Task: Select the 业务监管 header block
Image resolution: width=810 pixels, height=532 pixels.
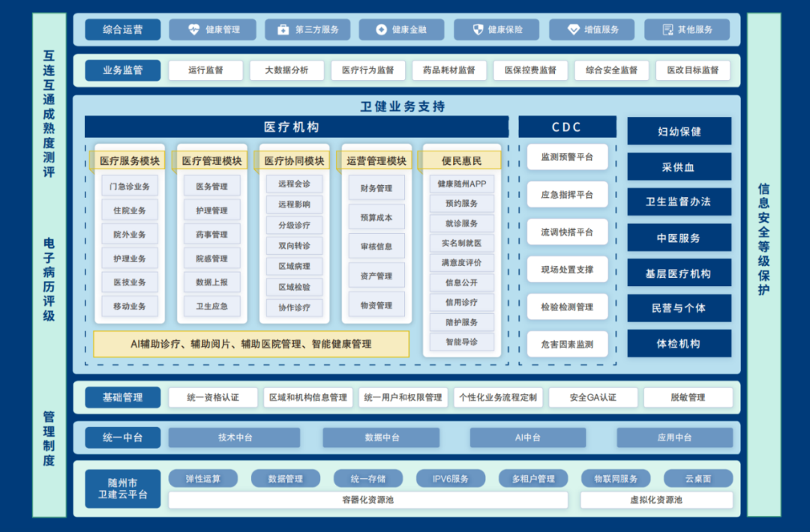Action: coord(123,70)
